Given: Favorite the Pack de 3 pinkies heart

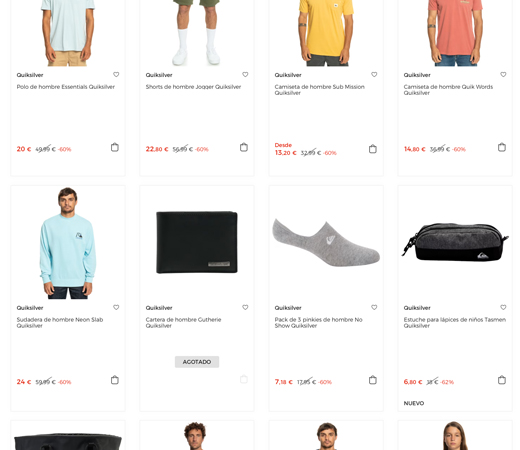Looking at the screenshot, I should click(374, 307).
